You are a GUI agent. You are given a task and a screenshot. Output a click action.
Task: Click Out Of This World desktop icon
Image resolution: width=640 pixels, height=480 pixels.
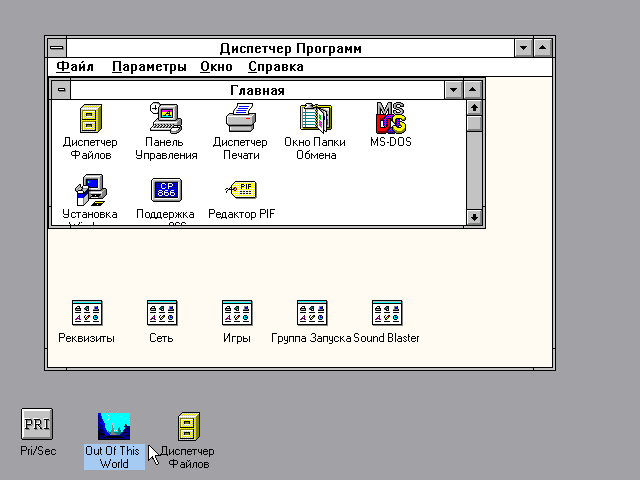tap(114, 426)
